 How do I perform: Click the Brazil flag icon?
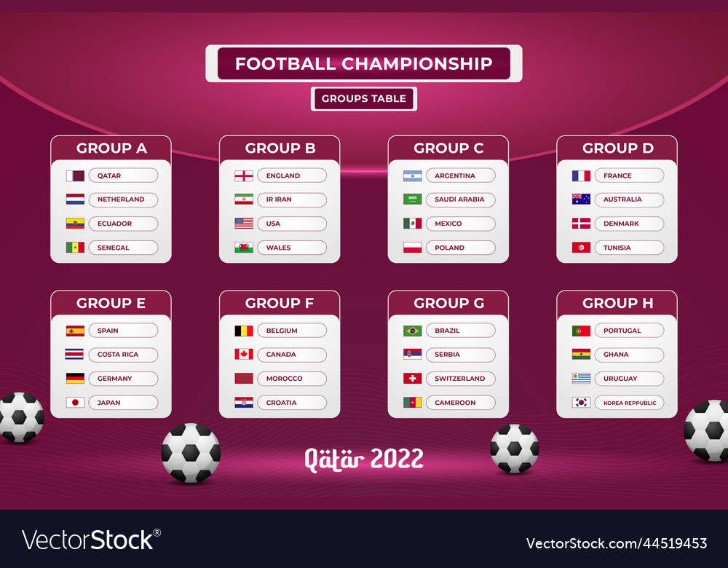[x=412, y=331]
